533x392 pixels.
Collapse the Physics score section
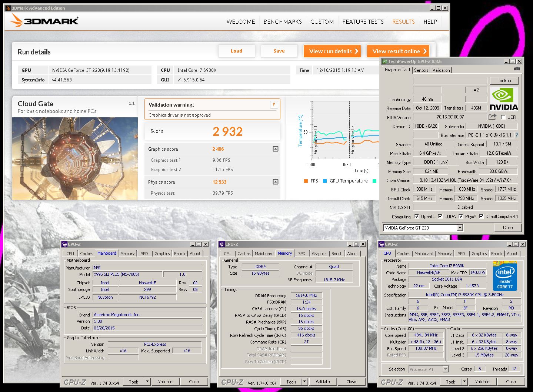275,182
